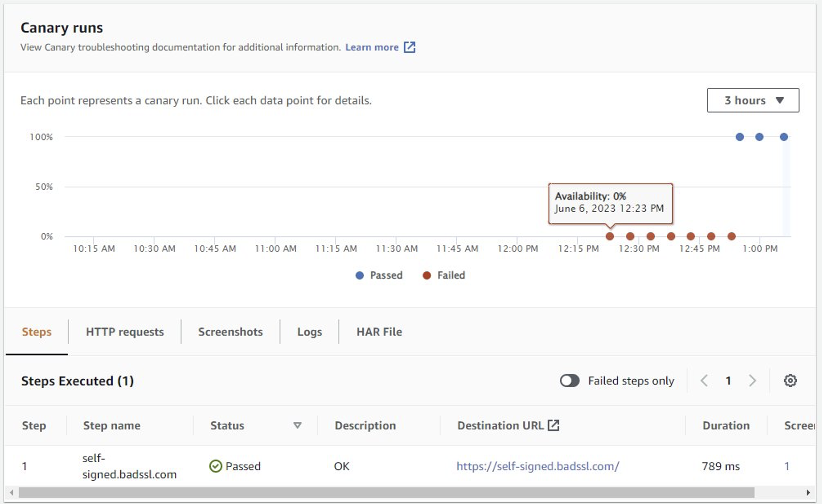Click the green Passed check icon in table
Viewport: 822px width, 504px height.
[216, 466]
